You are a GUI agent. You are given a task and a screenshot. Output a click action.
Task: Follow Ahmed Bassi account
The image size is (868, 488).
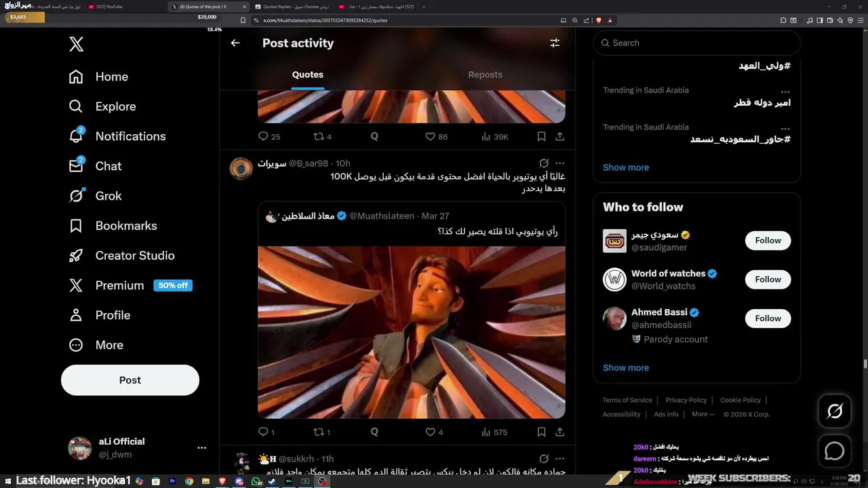click(x=768, y=318)
